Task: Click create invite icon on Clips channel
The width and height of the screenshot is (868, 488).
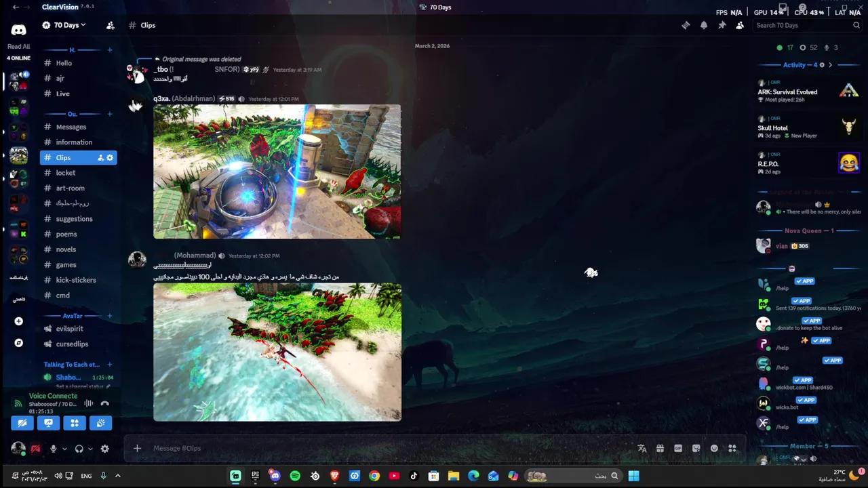Action: [100, 158]
